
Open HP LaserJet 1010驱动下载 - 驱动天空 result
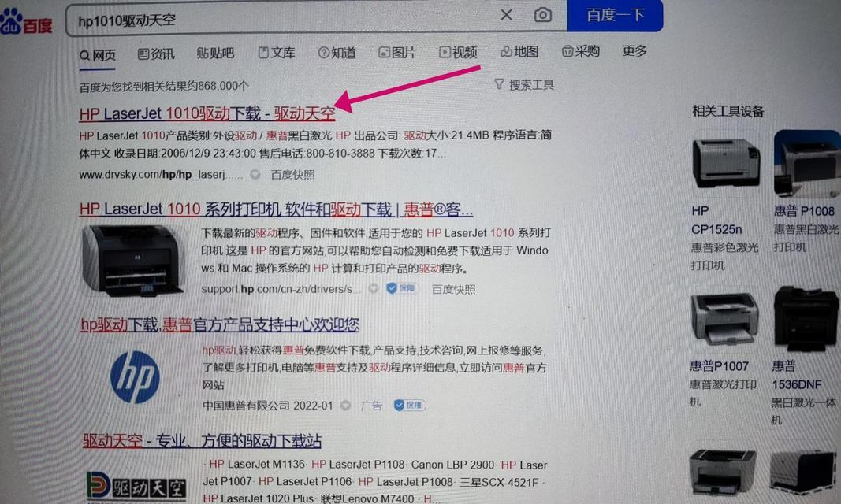(207, 113)
